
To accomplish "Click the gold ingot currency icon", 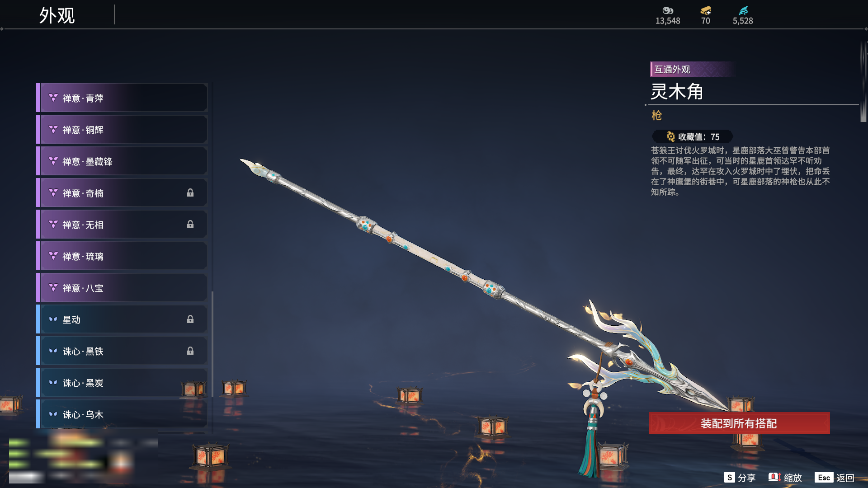I will point(706,10).
